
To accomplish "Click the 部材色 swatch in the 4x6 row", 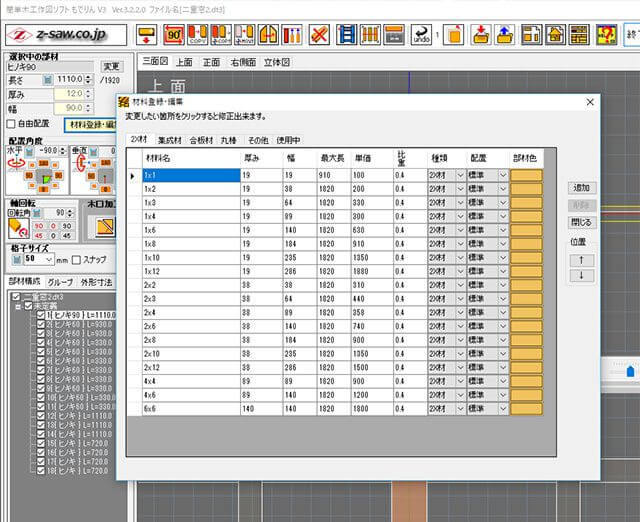I will [527, 395].
